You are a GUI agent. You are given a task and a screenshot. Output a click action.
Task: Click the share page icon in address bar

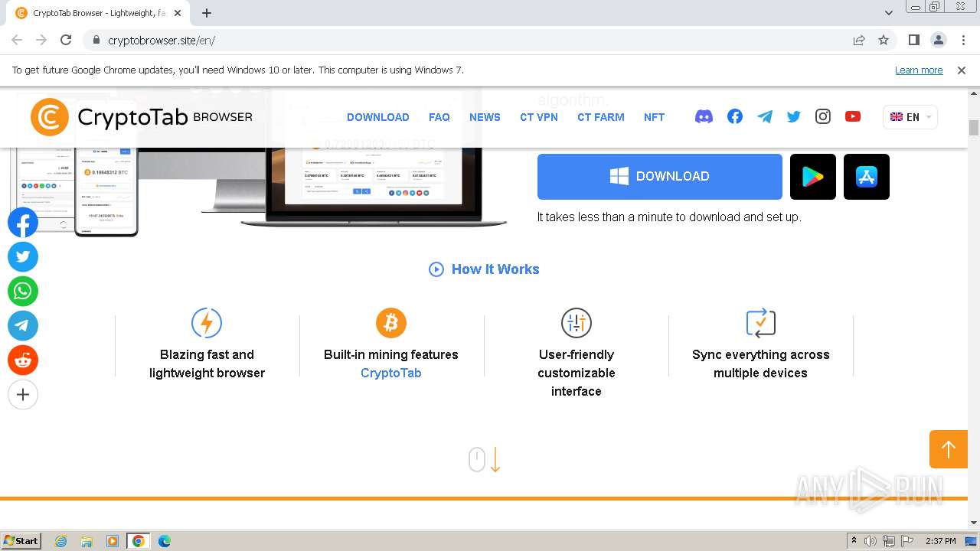(x=859, y=41)
